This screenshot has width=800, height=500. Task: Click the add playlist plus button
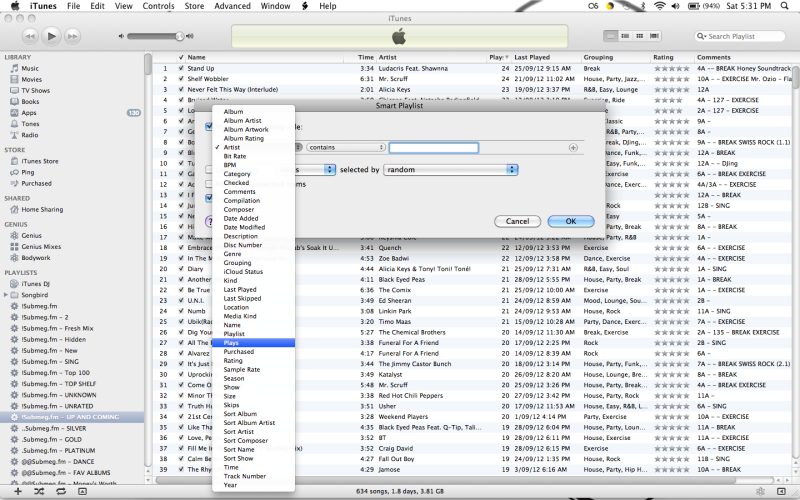[x=18, y=491]
